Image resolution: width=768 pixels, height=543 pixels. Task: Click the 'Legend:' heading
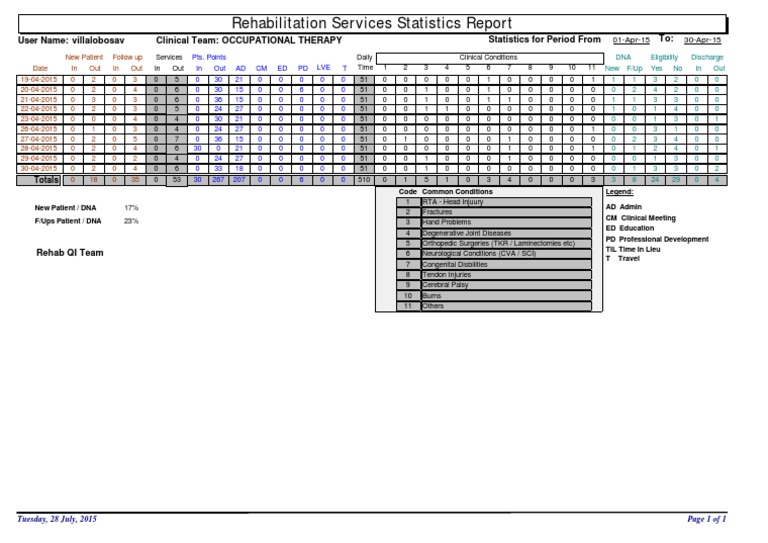[619, 192]
